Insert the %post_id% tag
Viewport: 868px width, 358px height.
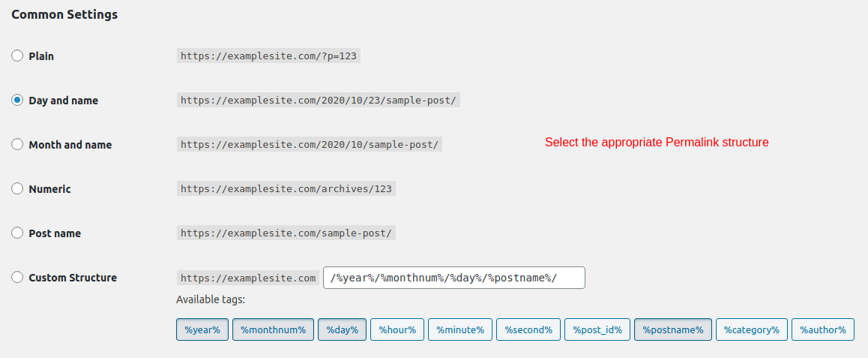pos(597,329)
